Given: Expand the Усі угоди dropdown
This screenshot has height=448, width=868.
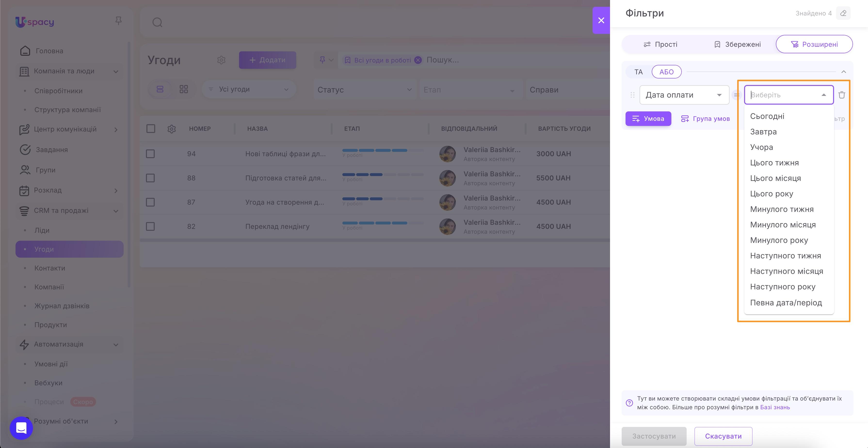Looking at the screenshot, I should pyautogui.click(x=249, y=89).
